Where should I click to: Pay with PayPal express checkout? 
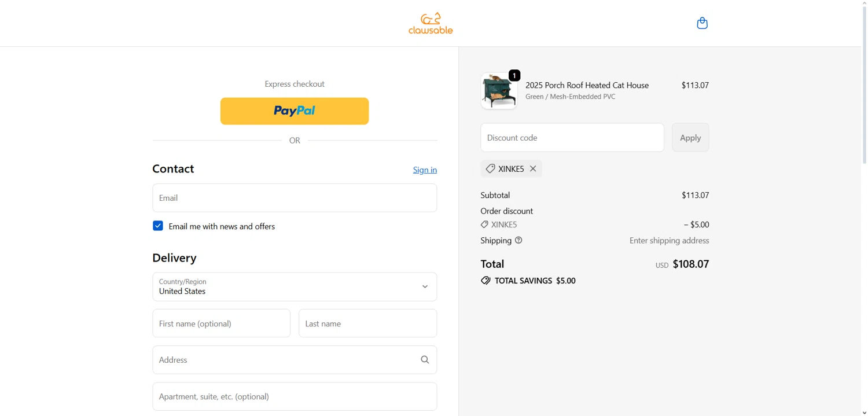295,111
